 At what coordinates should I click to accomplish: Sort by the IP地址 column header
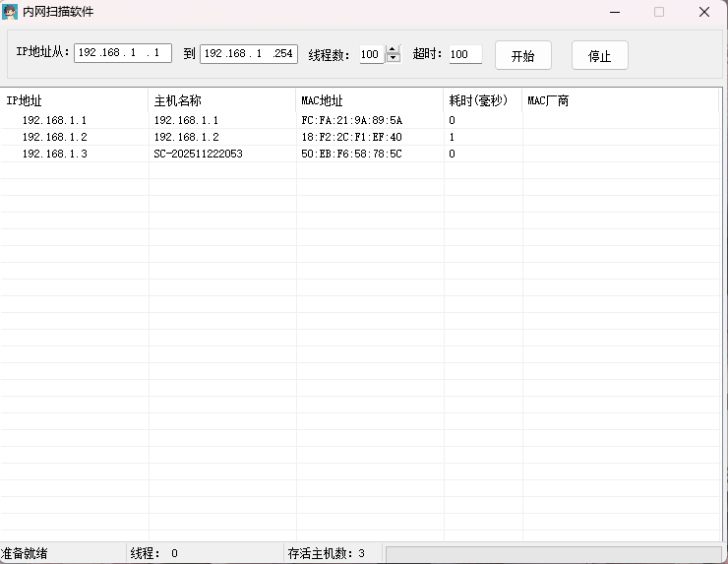tap(74, 100)
